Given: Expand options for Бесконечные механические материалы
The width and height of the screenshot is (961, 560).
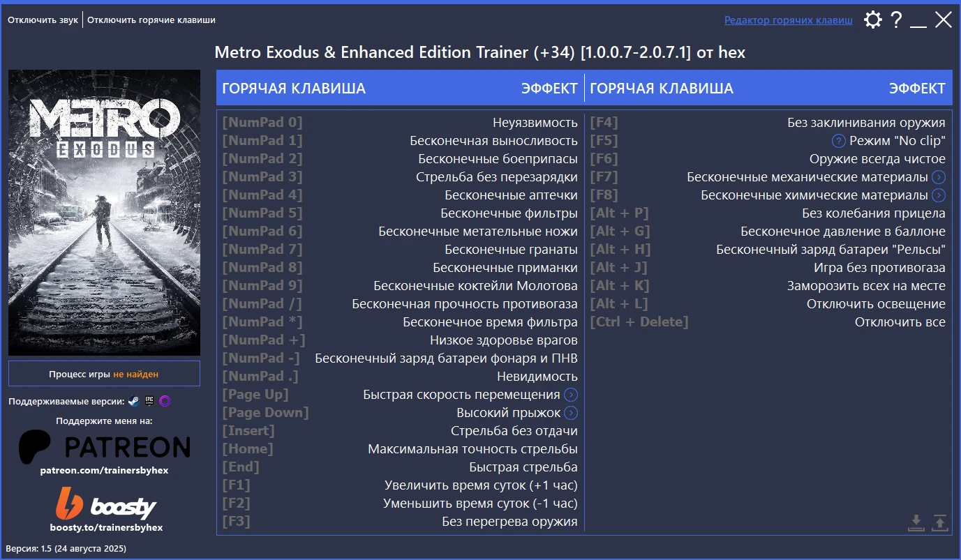Looking at the screenshot, I should coord(939,176).
